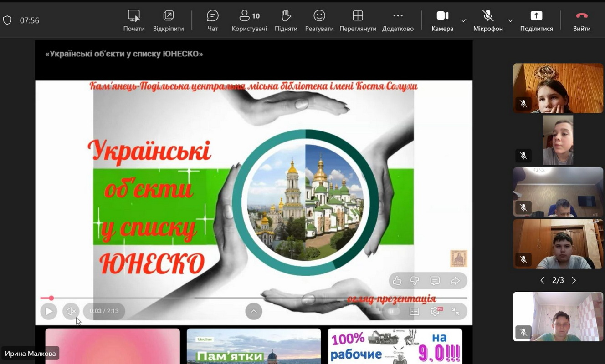Unmute the video player sound
This screenshot has width=605, height=364.
(71, 311)
